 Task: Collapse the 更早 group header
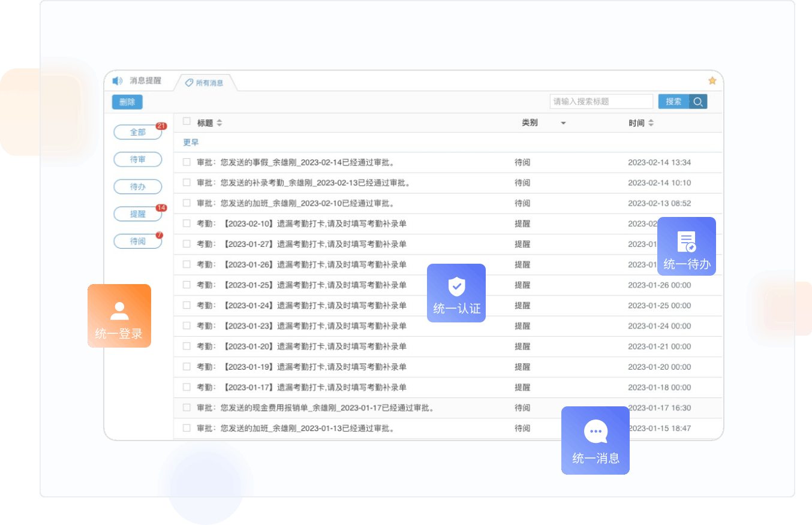[191, 143]
